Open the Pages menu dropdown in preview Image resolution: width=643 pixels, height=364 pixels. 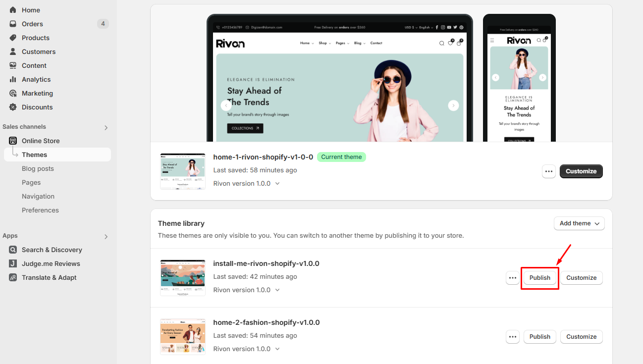[x=342, y=44]
